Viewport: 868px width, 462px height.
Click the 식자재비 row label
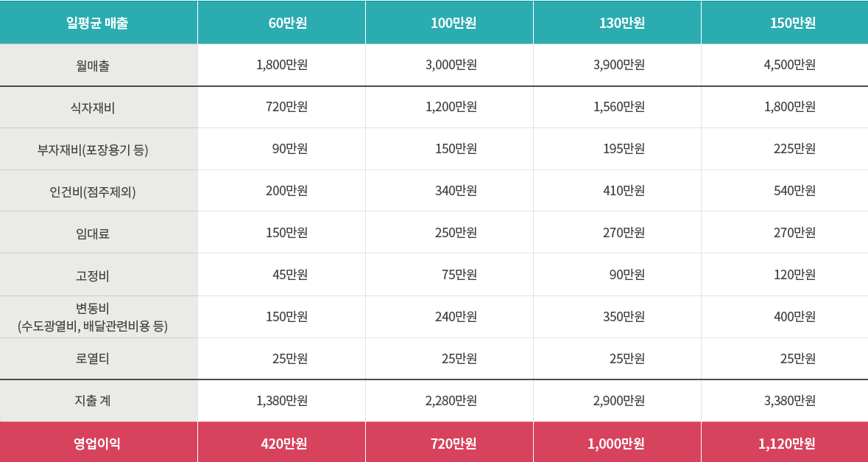click(x=99, y=108)
